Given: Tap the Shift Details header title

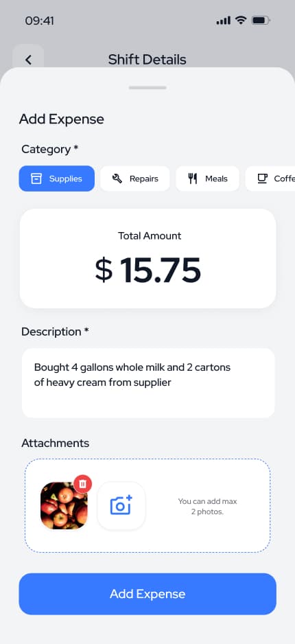Looking at the screenshot, I should click(x=147, y=60).
